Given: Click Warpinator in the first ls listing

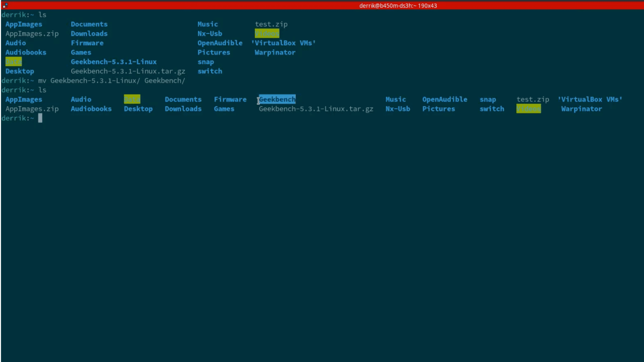Looking at the screenshot, I should [275, 52].
